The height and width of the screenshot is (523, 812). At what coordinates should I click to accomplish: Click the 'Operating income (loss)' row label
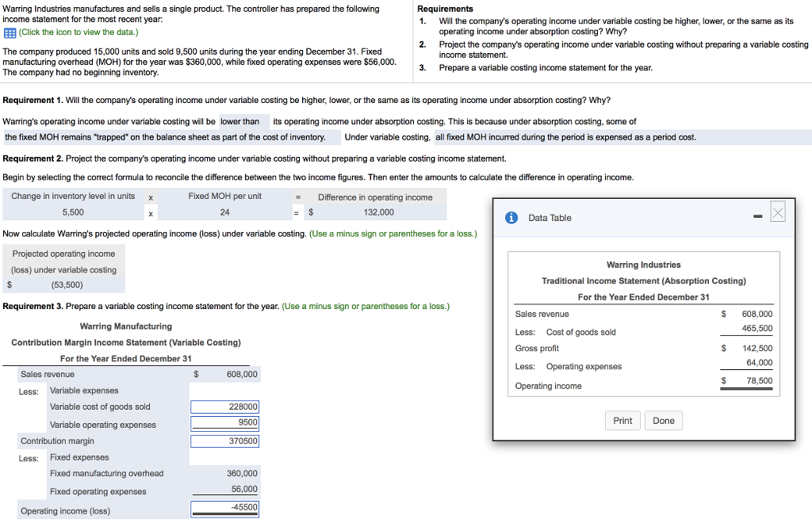65,511
